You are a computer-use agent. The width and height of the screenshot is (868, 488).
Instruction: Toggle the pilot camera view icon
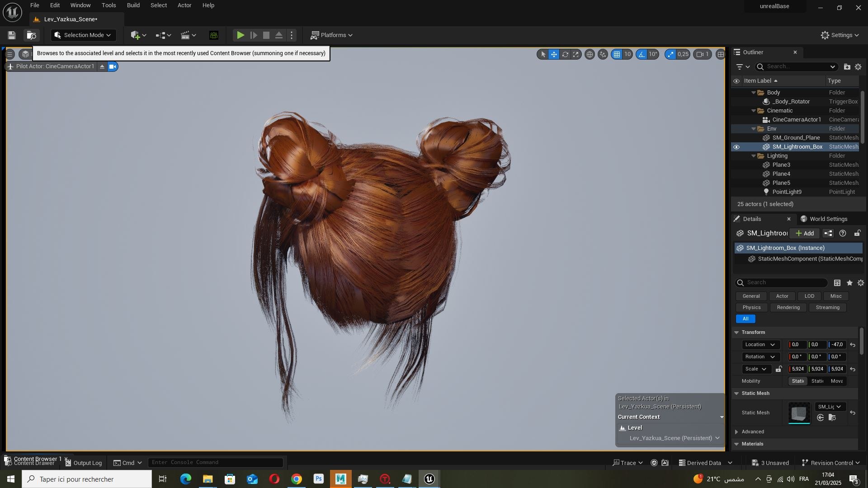(x=113, y=66)
